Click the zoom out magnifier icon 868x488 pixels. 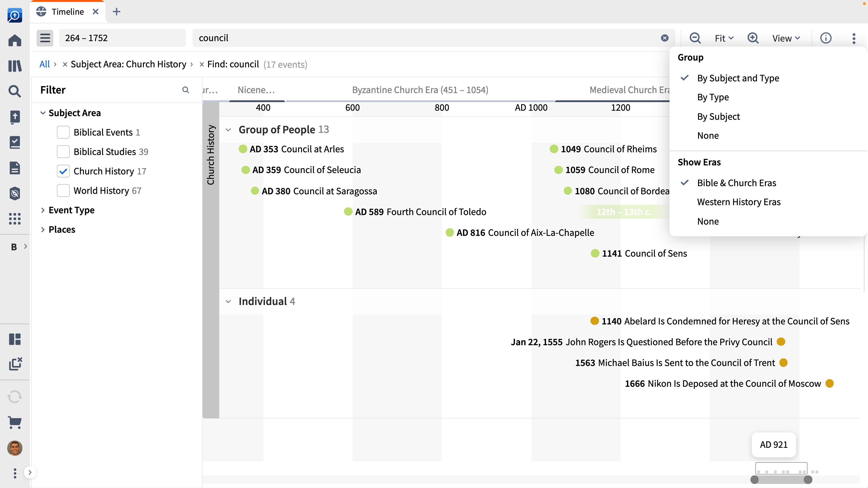[695, 38]
